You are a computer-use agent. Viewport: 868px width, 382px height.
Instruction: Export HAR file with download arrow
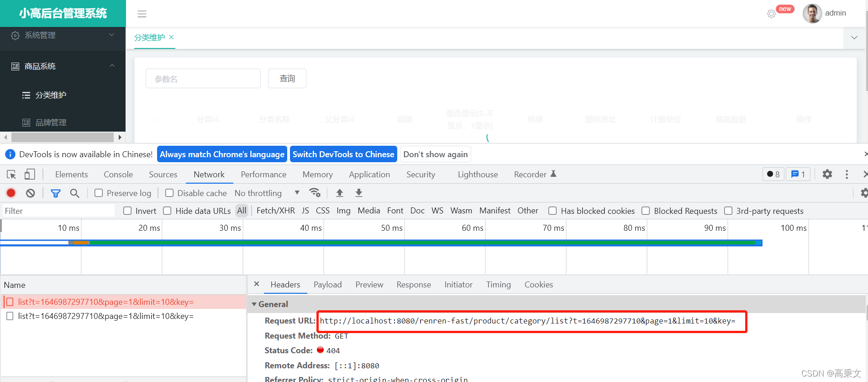(x=359, y=193)
